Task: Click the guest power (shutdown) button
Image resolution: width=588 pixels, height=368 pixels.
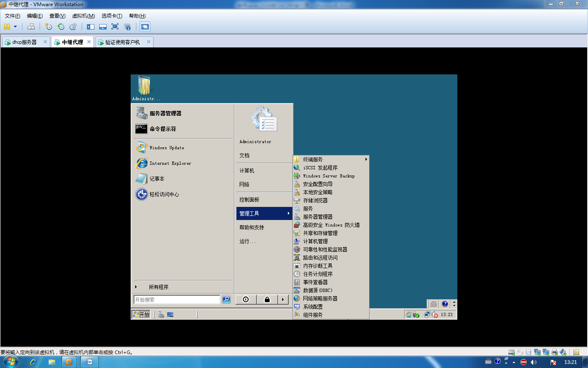Action: [246, 300]
